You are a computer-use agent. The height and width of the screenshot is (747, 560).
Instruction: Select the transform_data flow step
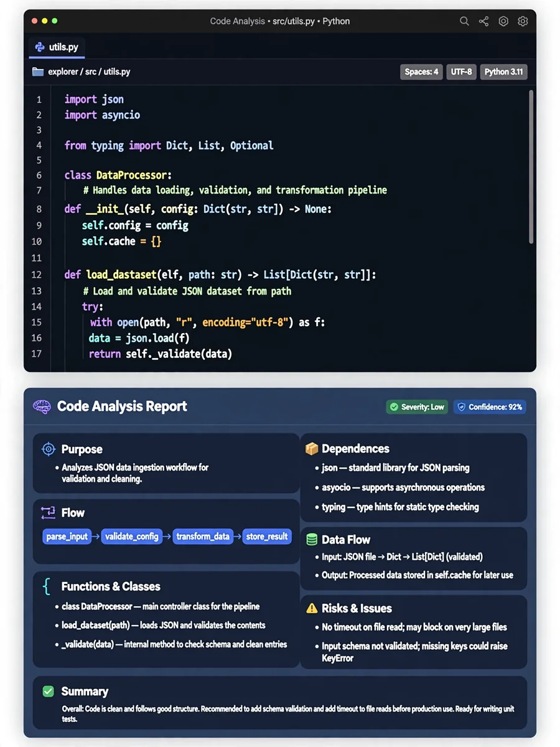tap(203, 536)
